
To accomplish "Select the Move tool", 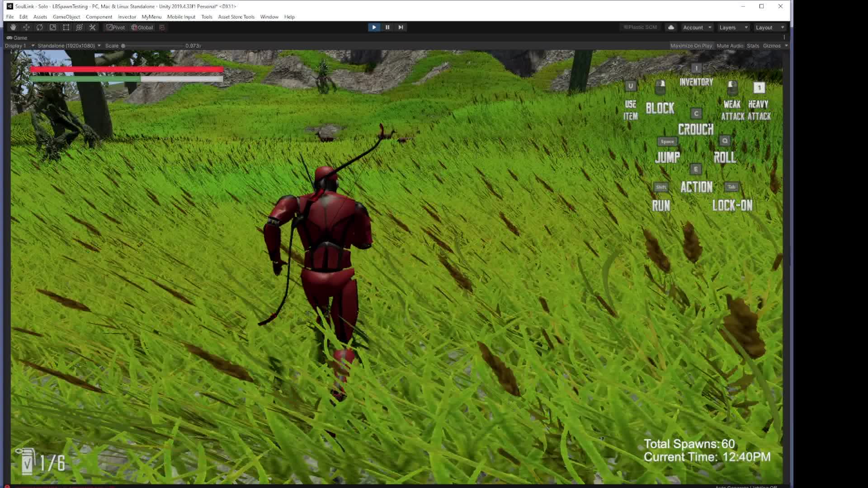I will tap(26, 28).
